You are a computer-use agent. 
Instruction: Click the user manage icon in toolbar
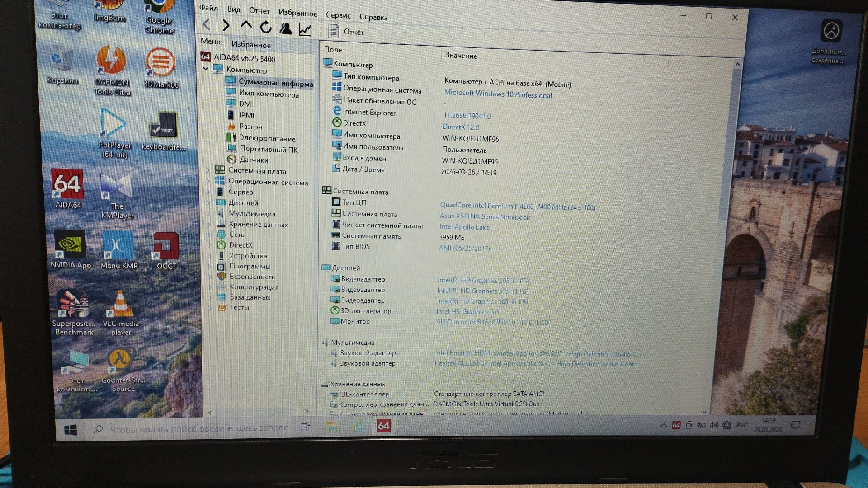click(286, 29)
